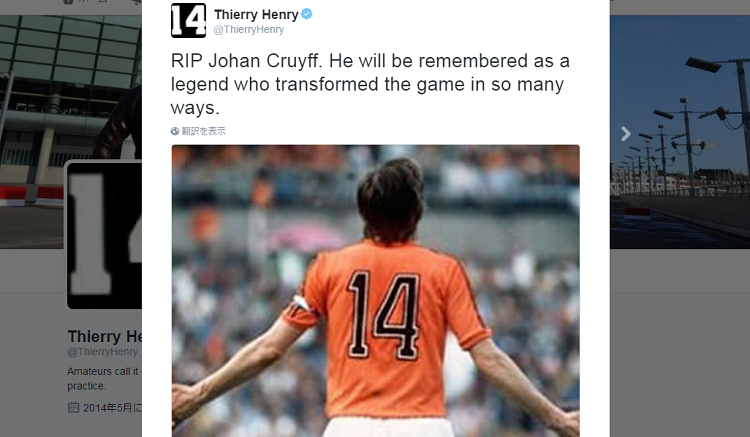Click the dimmed Thierry He profile name
Screen dimensions: 750x437
(x=105, y=336)
